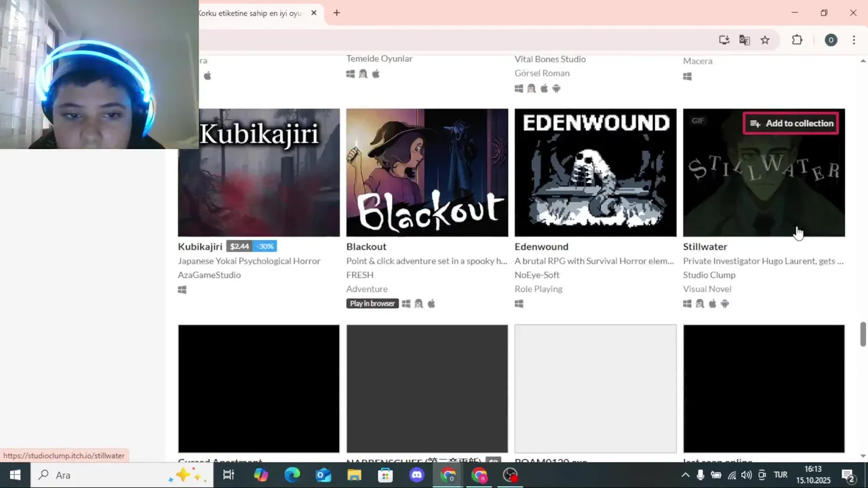
Task: Open the Windows Start menu
Action: 15,475
